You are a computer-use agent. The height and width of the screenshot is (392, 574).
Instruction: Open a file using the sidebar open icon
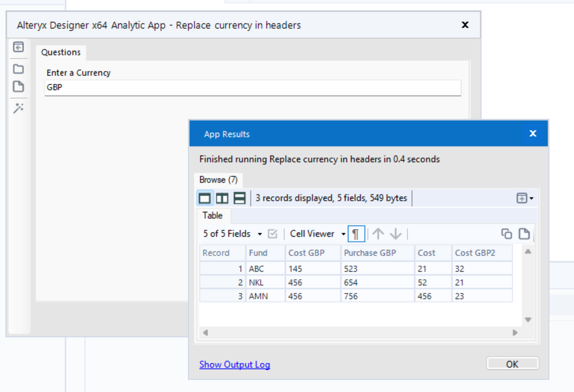point(19,69)
